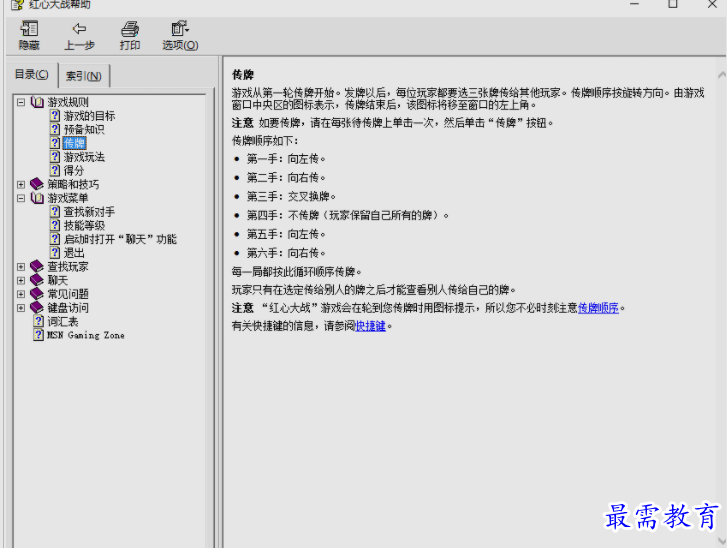
Task: Click the text 每一局都按此循环顺序传牌
Action: [x=296, y=271]
